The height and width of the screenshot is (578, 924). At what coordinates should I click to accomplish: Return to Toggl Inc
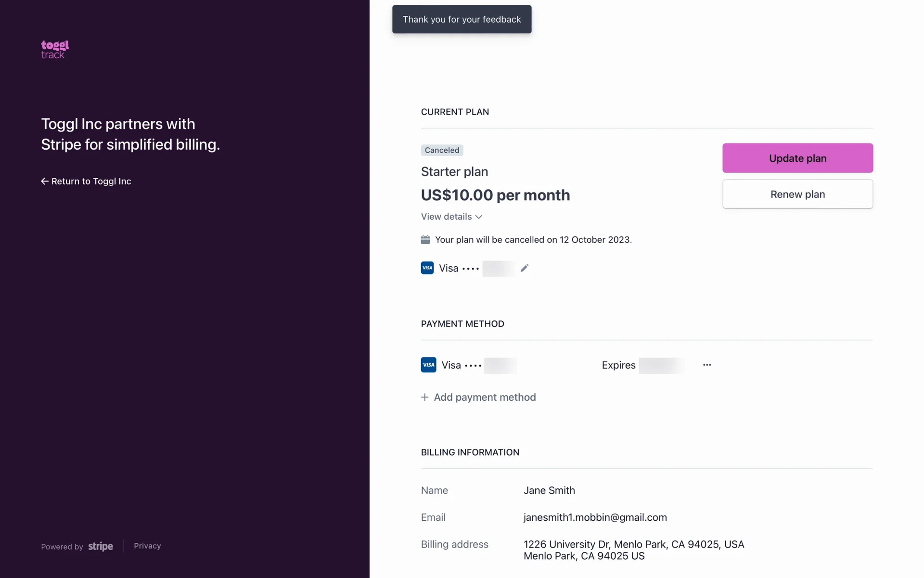[x=91, y=181]
